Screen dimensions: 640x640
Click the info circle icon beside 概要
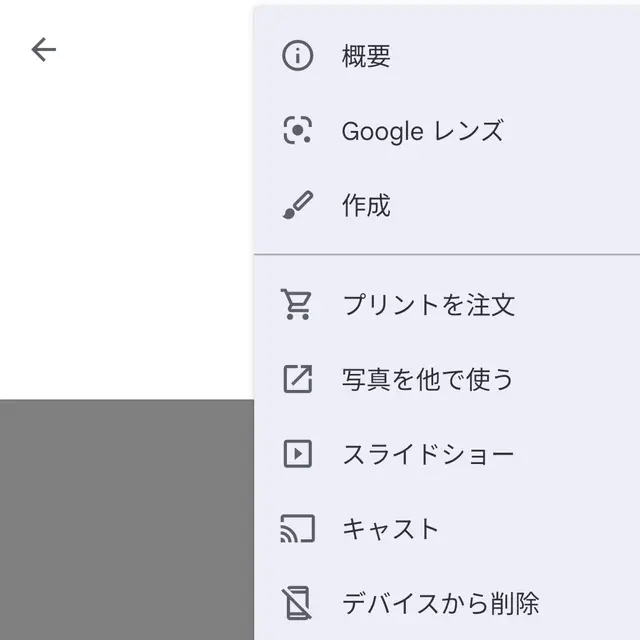(298, 56)
